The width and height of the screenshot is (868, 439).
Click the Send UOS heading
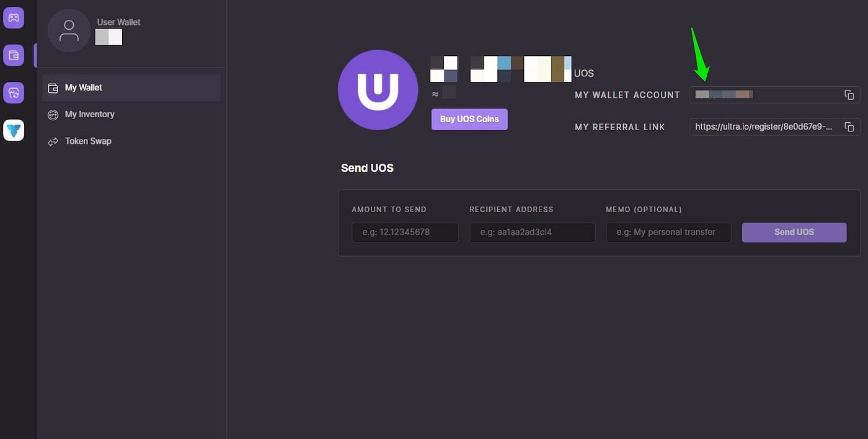pos(367,168)
